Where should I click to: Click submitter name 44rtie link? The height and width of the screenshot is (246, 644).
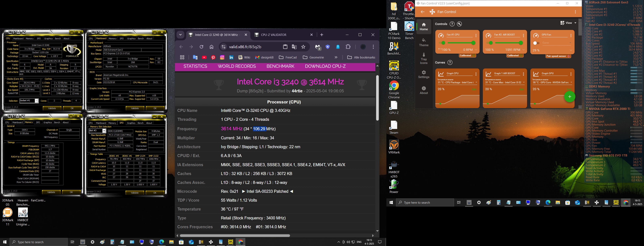(297, 91)
